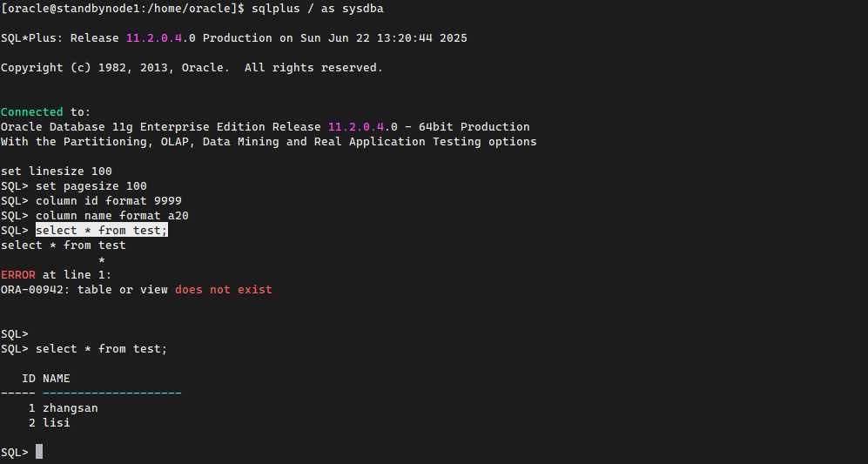Click the 'oracle@standbynode1' shell prompt

[77, 8]
